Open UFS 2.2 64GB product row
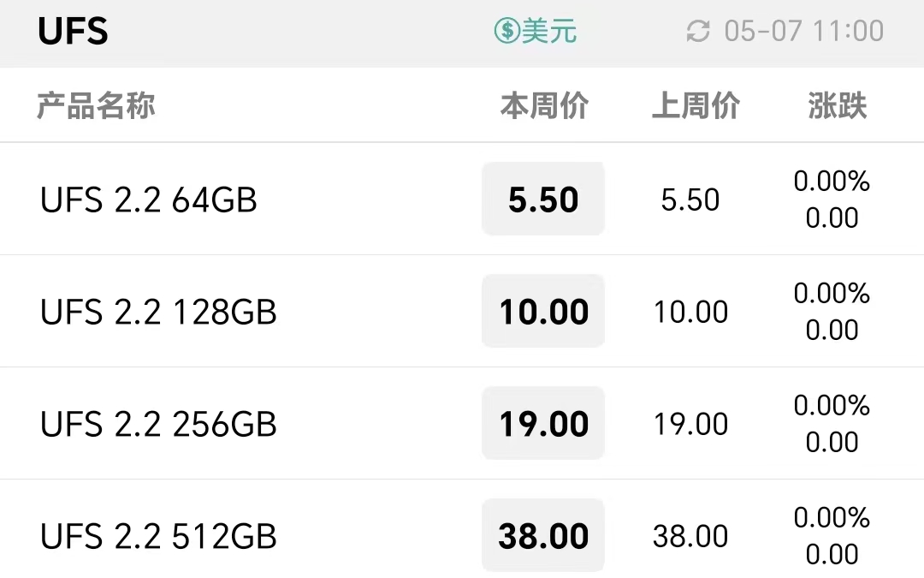This screenshot has width=924, height=578. 462,199
